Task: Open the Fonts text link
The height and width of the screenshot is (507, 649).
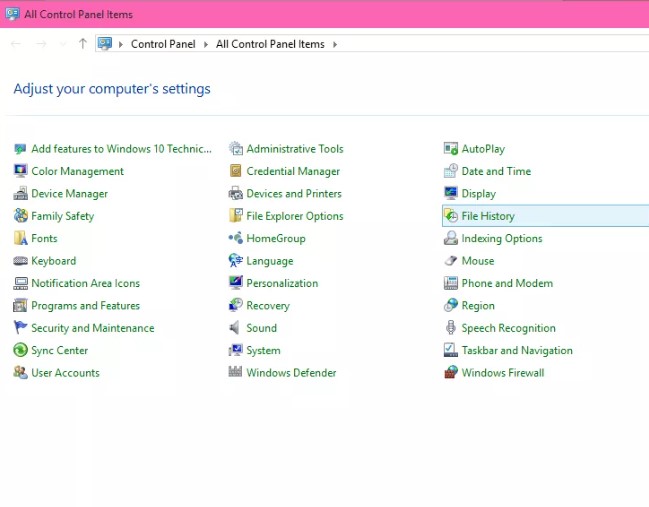Action: (x=44, y=238)
